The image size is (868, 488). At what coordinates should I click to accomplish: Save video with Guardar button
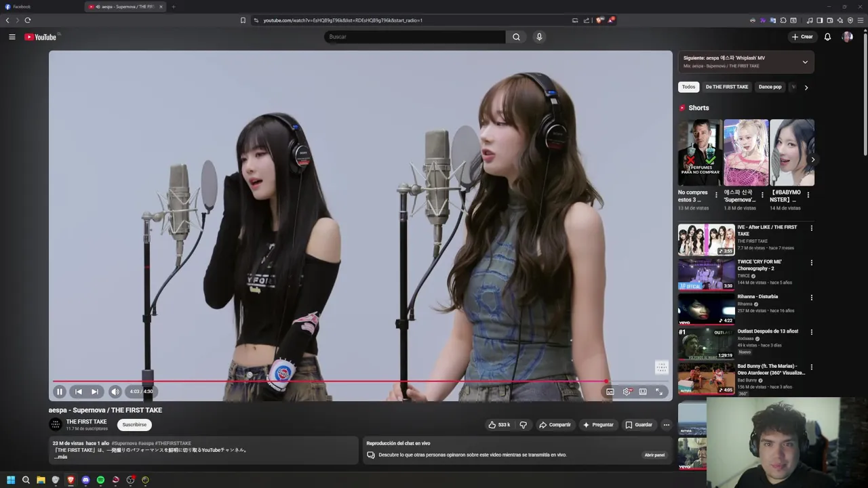(639, 425)
